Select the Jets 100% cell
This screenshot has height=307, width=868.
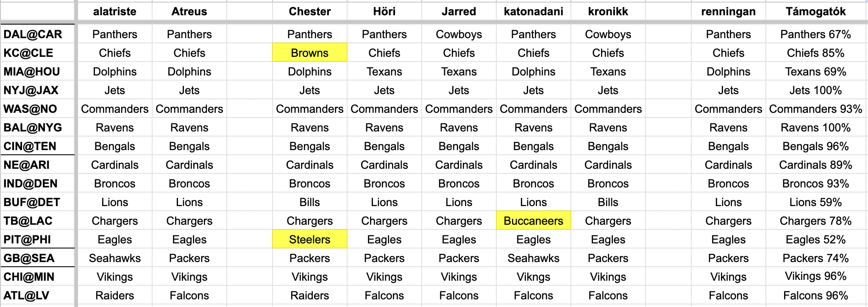pos(815,90)
